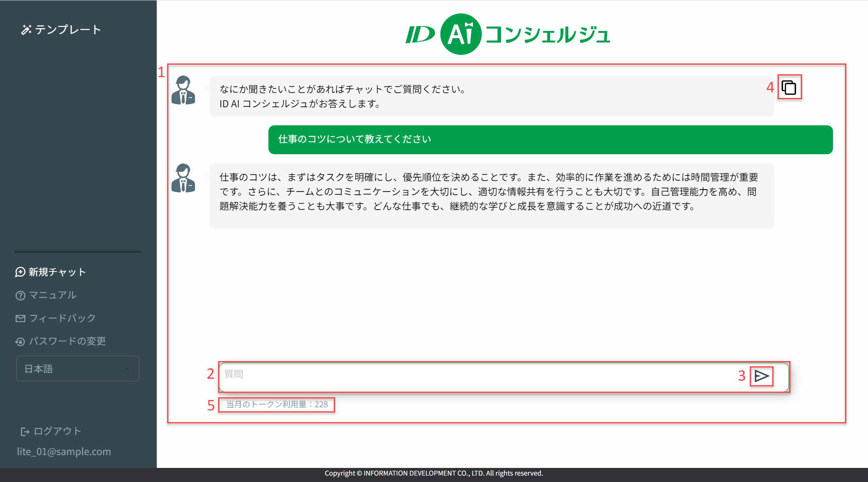Open the フィードバック form
This screenshot has height=482, width=868.
[x=55, y=318]
